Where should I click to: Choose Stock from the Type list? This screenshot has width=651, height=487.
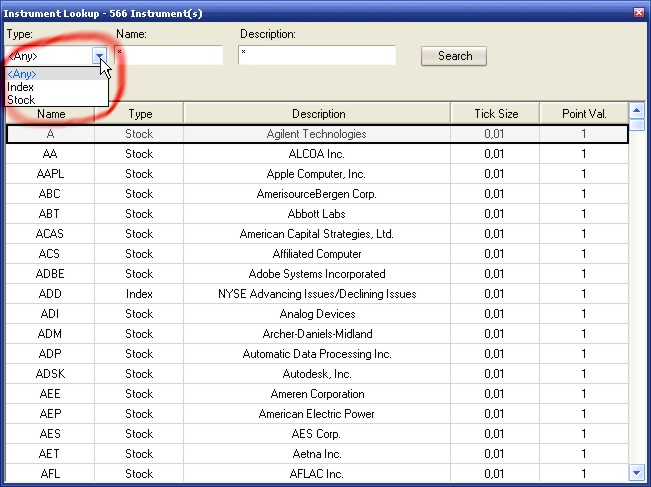tap(56, 100)
